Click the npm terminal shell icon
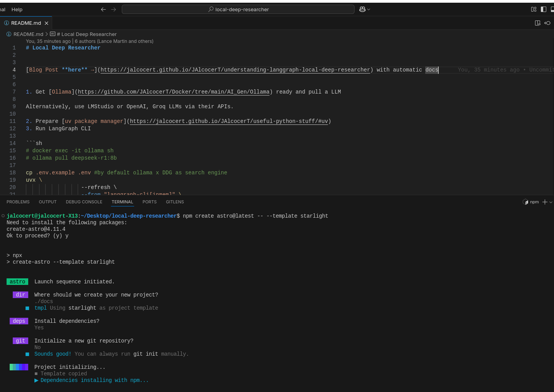Image resolution: width=554 pixels, height=392 pixels. pos(525,202)
